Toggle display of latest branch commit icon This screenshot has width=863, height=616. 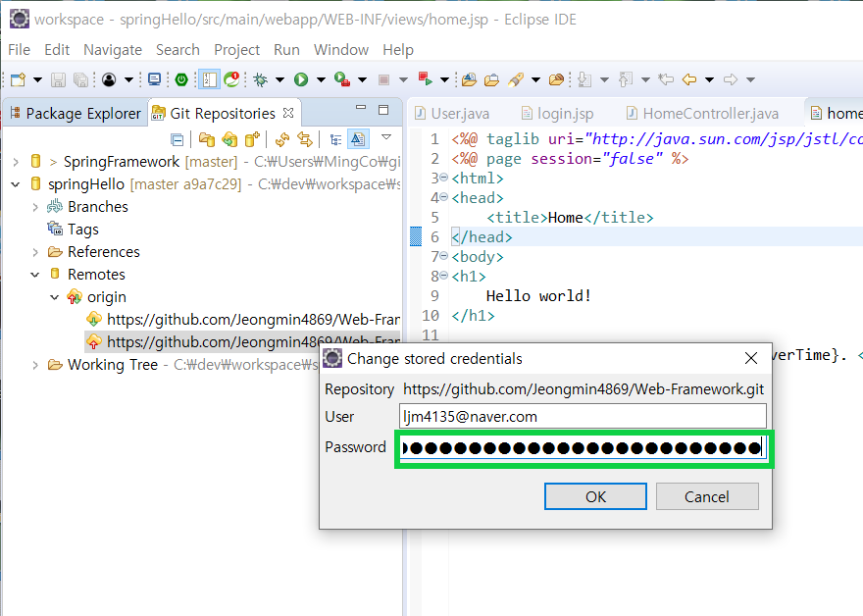point(358,139)
